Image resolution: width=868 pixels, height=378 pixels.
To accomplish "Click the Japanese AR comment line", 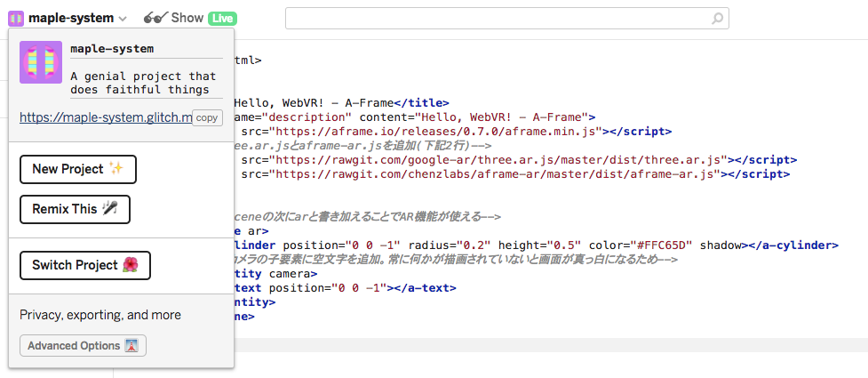I will click(366, 217).
